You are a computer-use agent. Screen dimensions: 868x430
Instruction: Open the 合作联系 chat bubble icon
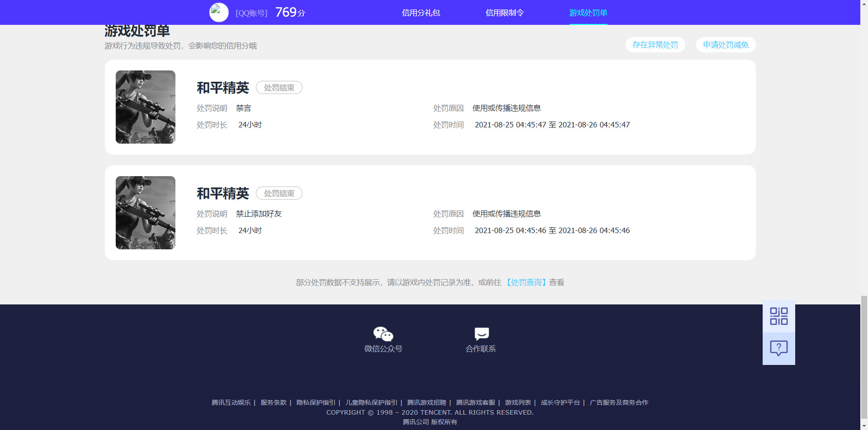[481, 334]
